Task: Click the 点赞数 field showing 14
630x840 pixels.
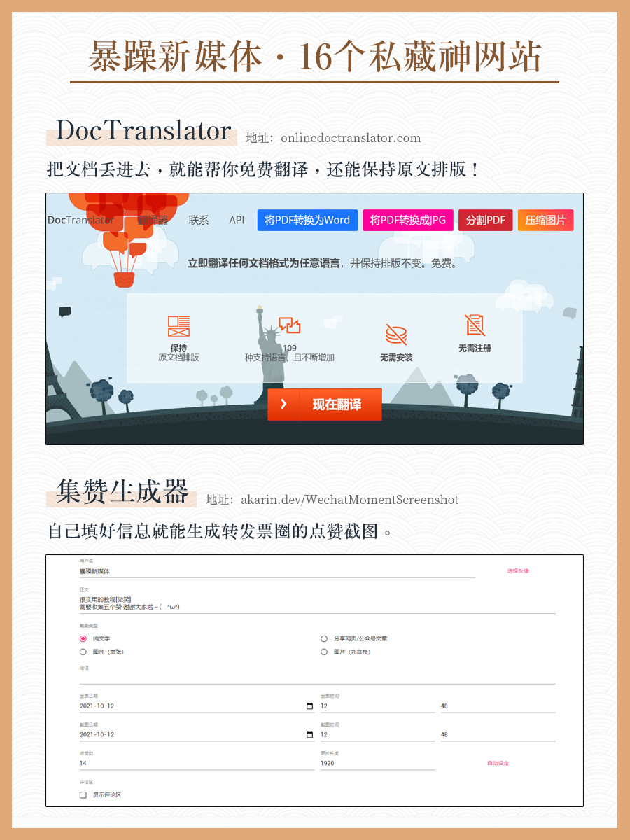Action: 197,763
